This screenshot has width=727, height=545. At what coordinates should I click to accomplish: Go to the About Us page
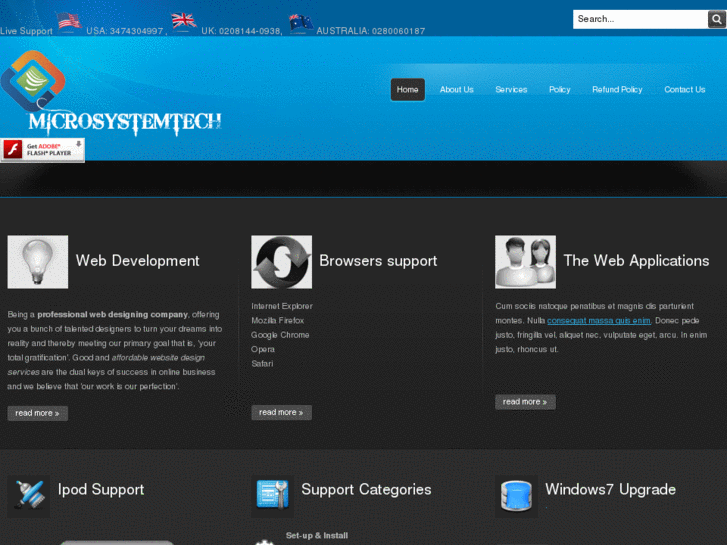click(x=456, y=90)
